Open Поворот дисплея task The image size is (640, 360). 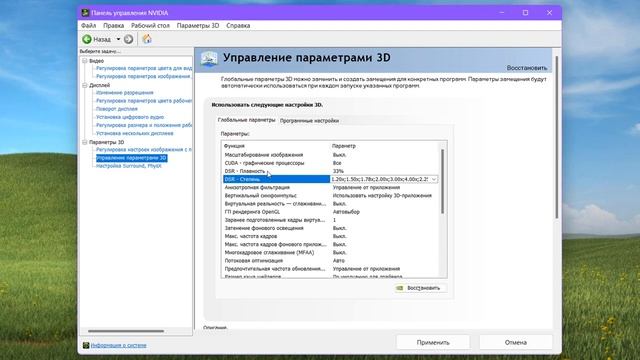pos(117,109)
